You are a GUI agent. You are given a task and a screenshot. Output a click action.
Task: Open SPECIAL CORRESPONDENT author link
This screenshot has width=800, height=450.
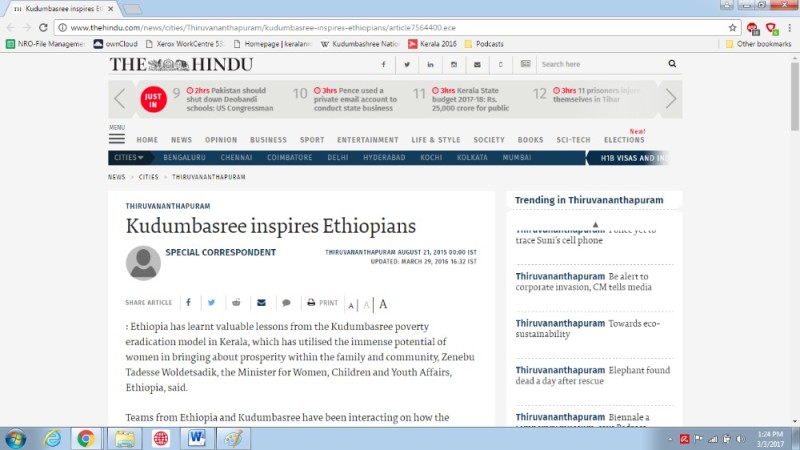pyautogui.click(x=220, y=252)
